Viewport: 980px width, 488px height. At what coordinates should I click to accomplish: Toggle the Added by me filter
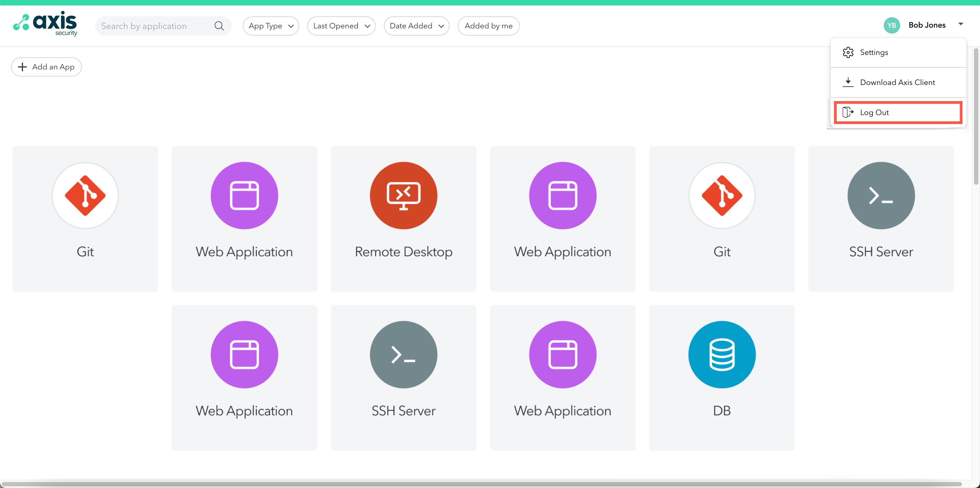[488, 26]
